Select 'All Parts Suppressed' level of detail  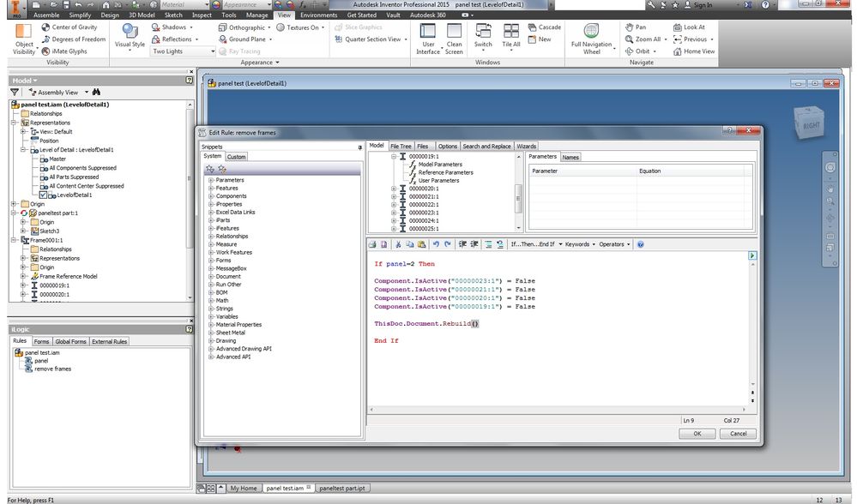coord(74,177)
